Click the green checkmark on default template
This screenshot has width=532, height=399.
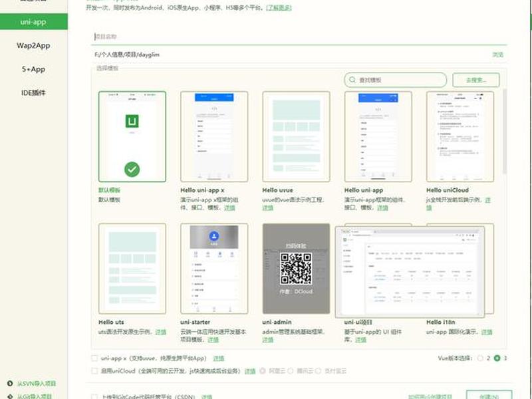[x=132, y=170]
